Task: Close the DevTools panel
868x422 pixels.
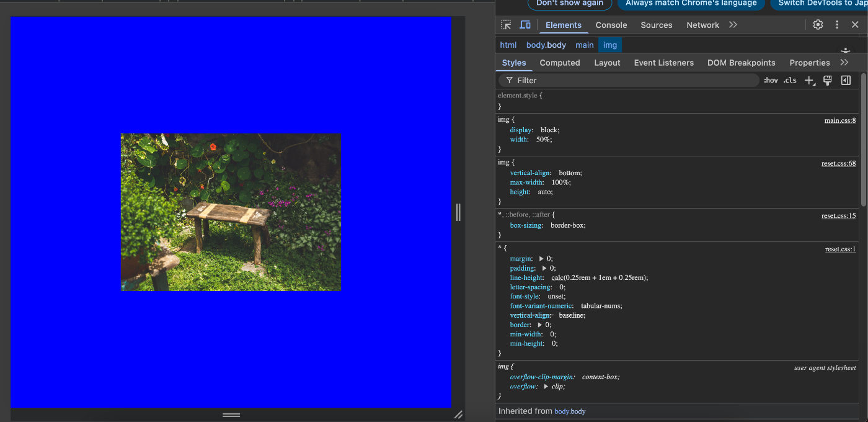Action: 855,25
